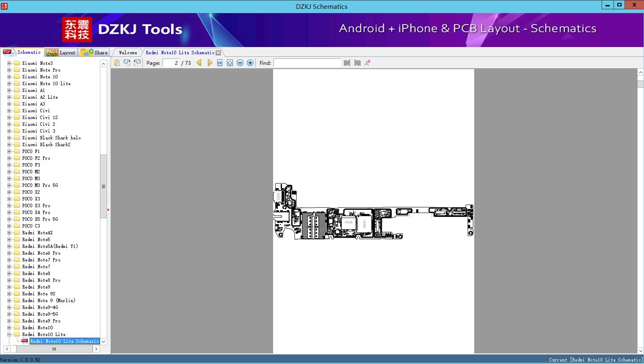
Task: Click the folder icon beside Redmi Note8 Pro
Action: coord(17,280)
